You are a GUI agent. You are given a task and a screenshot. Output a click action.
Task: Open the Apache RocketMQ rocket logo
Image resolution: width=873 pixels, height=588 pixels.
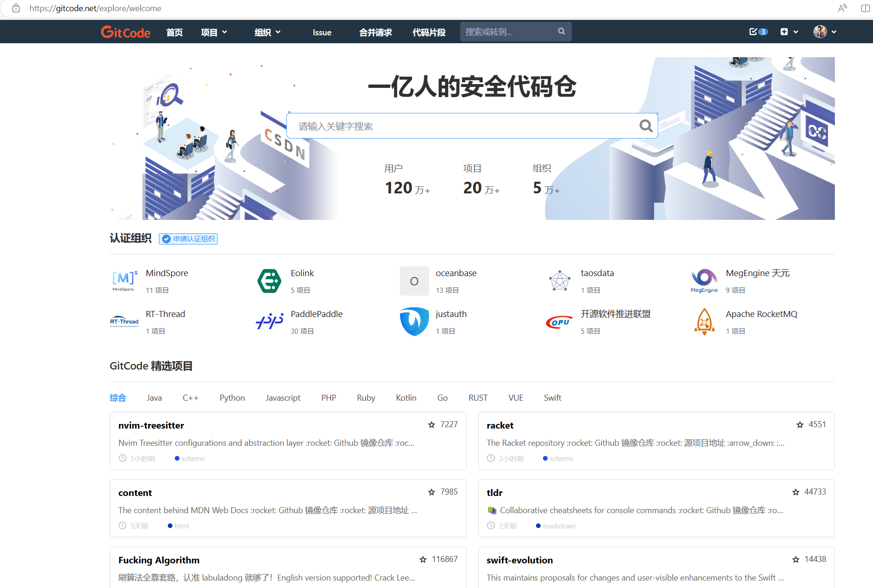coord(704,322)
